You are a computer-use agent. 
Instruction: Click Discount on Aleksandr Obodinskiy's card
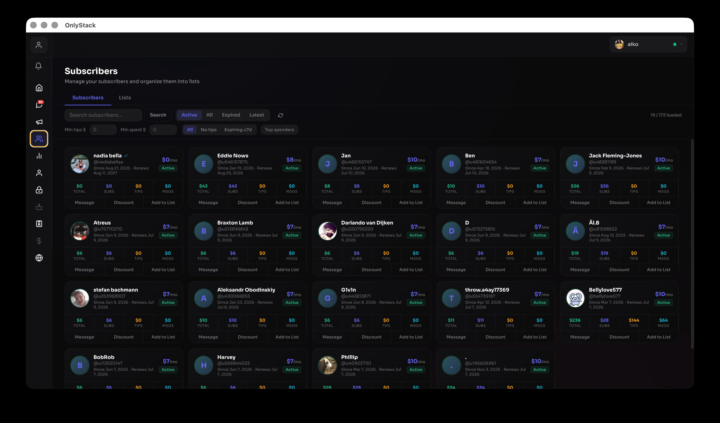pyautogui.click(x=248, y=337)
